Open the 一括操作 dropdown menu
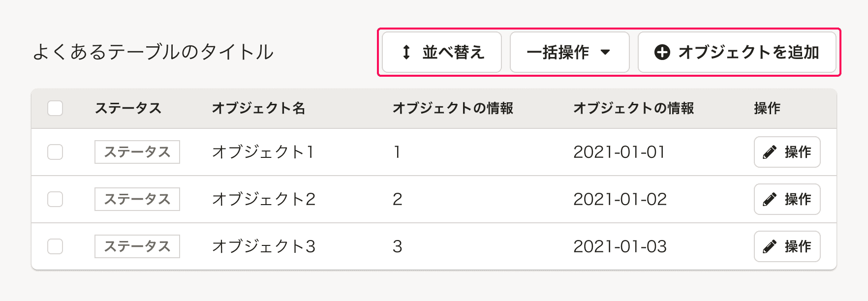 569,51
